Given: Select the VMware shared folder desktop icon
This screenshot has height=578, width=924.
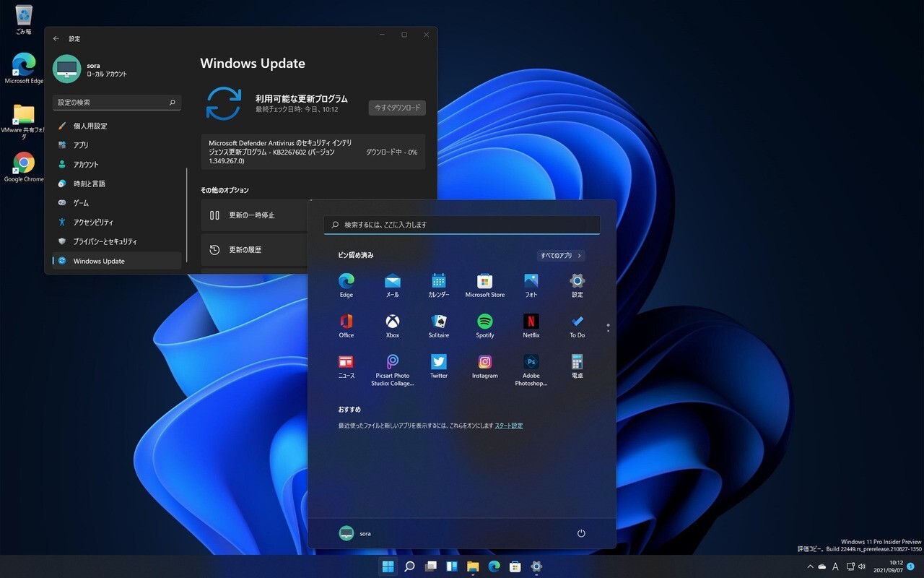Looking at the screenshot, I should point(24,121).
